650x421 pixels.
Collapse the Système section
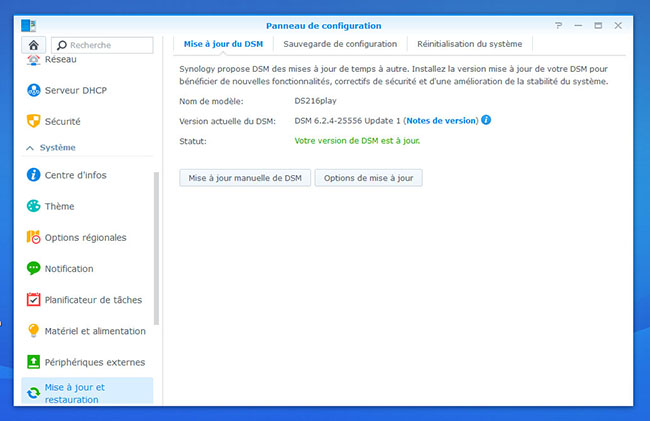(30, 148)
